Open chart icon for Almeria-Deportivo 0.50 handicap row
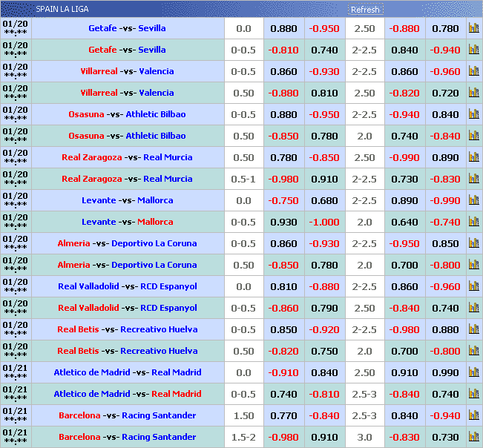 pos(473,265)
